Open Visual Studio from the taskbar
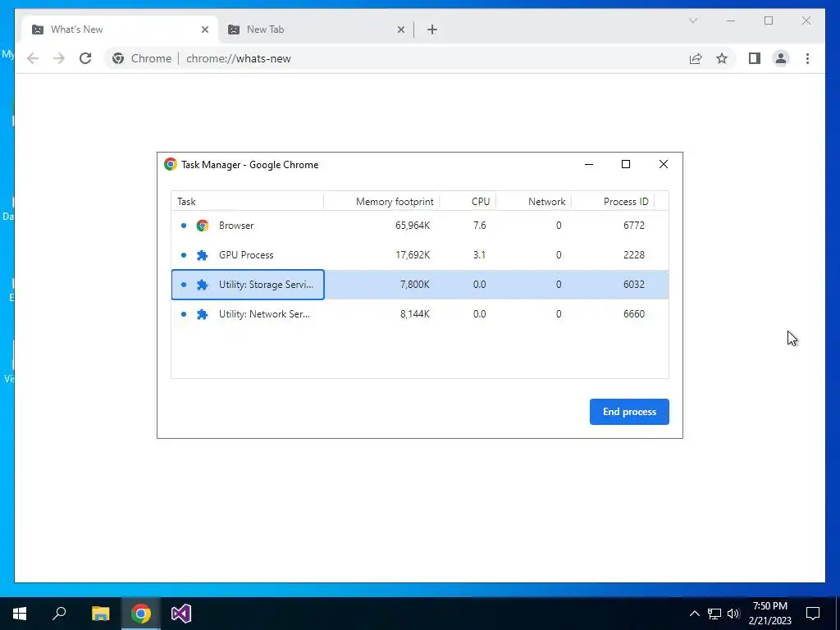The image size is (840, 630). pos(181,614)
